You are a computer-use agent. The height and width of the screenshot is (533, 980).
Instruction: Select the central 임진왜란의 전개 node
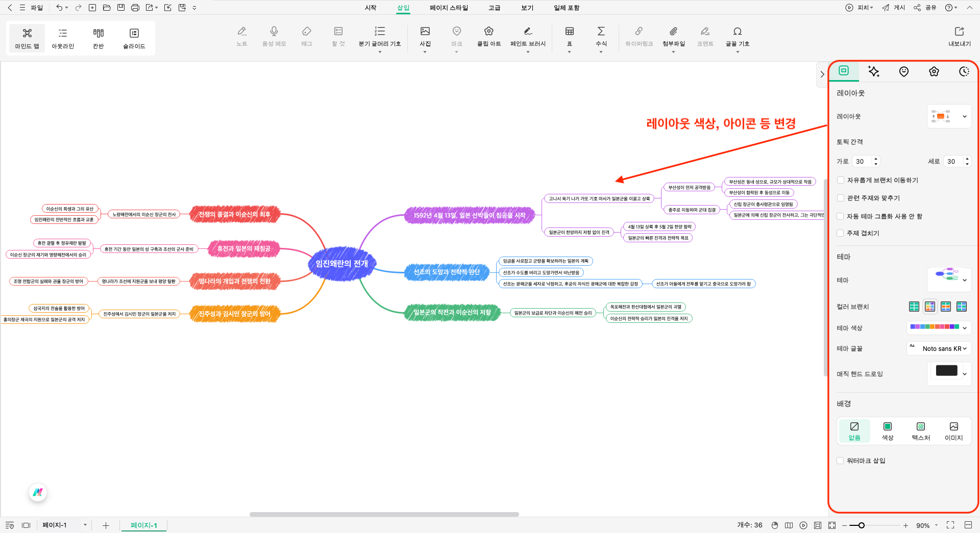341,264
